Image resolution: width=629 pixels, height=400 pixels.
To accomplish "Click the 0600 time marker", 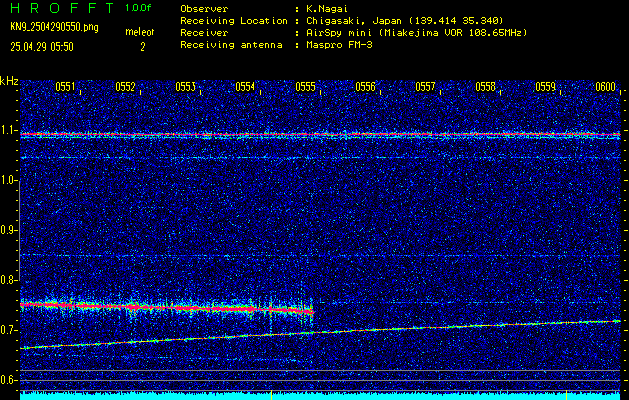I will (605, 87).
